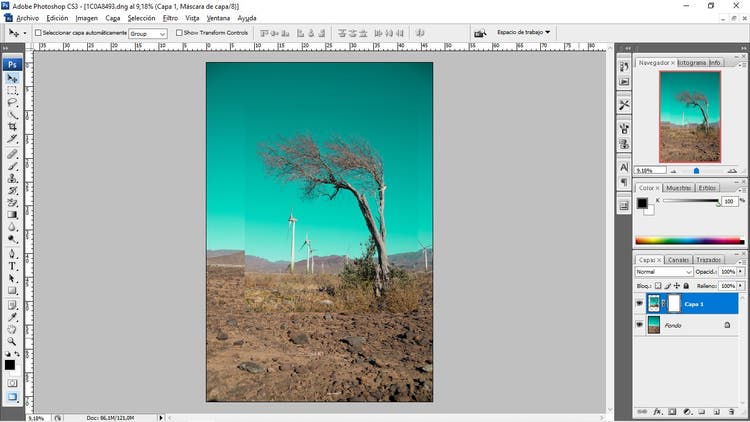This screenshot has height=422, width=750.
Task: Open the Filtro menu
Action: click(170, 18)
